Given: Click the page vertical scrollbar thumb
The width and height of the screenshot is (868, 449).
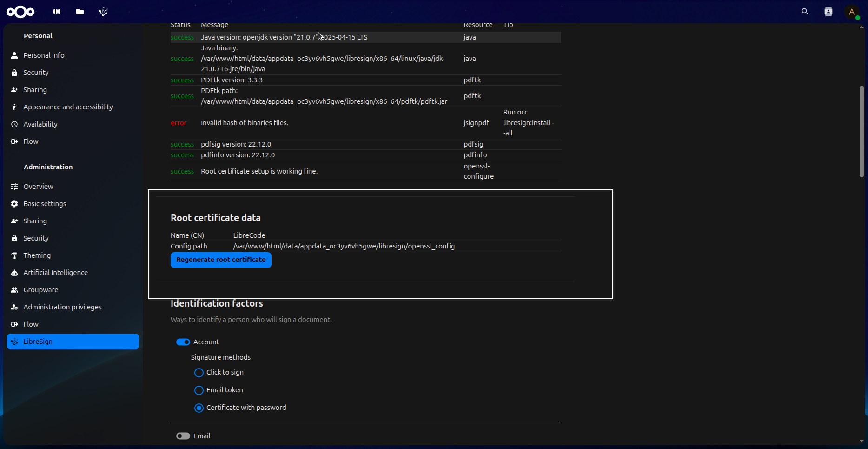Looking at the screenshot, I should [x=861, y=131].
